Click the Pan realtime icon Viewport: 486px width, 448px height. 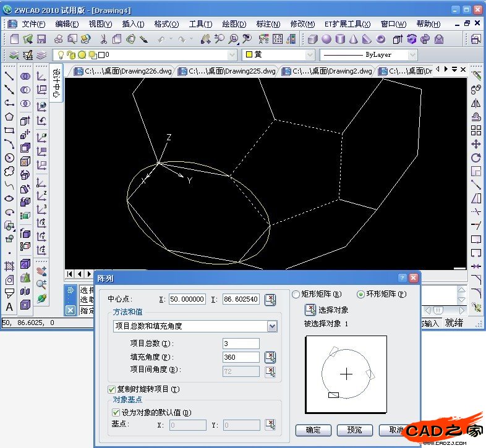[x=205, y=39]
